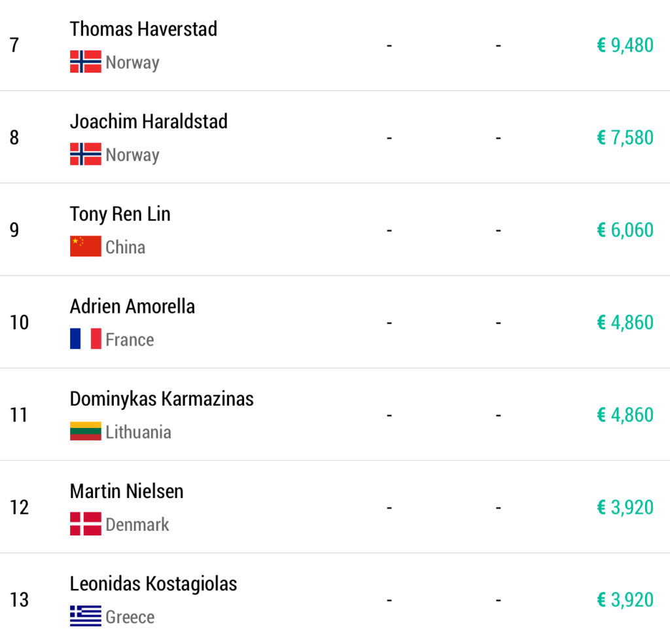Click the name Leonidas Kostagiolas
The image size is (670, 644).
[153, 583]
